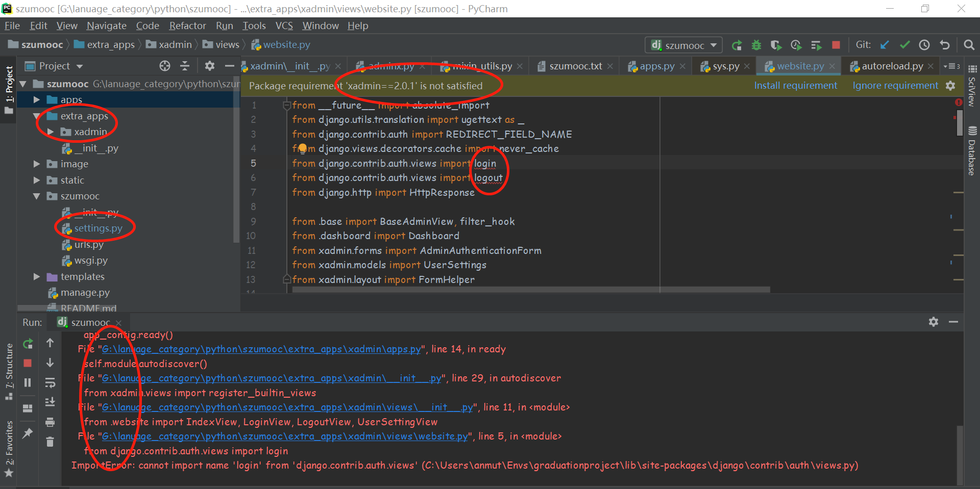This screenshot has height=489, width=980.
Task: Open traceback link to xadmin\views\__init__.py
Action: click(x=287, y=407)
